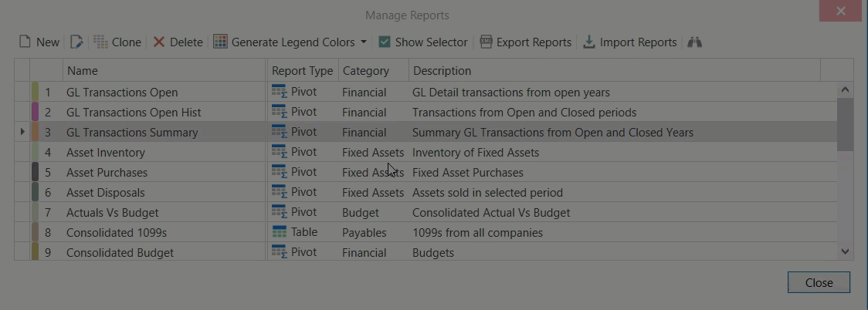
Task: Toggle the Show Selector checkbox
Action: pyautogui.click(x=384, y=42)
